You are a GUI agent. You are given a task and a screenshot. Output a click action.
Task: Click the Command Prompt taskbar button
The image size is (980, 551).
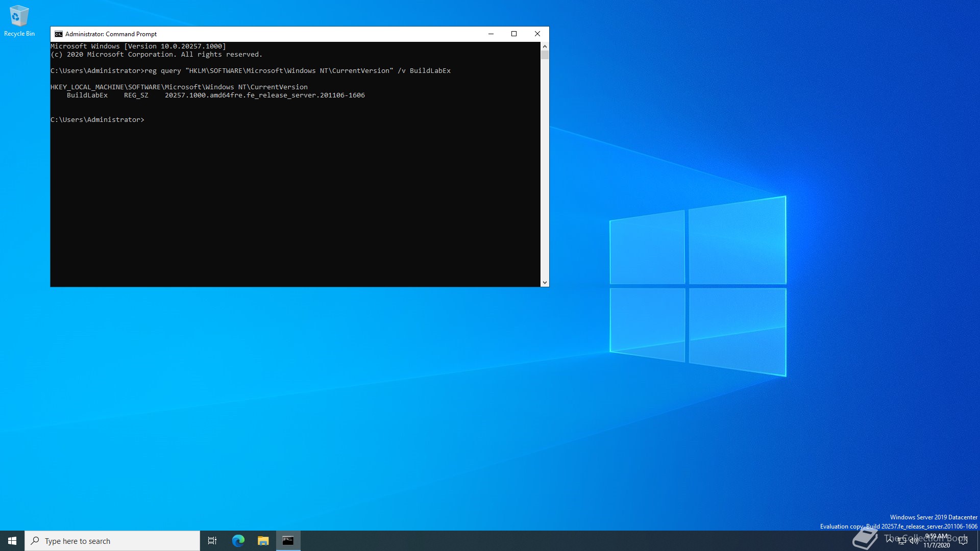288,541
